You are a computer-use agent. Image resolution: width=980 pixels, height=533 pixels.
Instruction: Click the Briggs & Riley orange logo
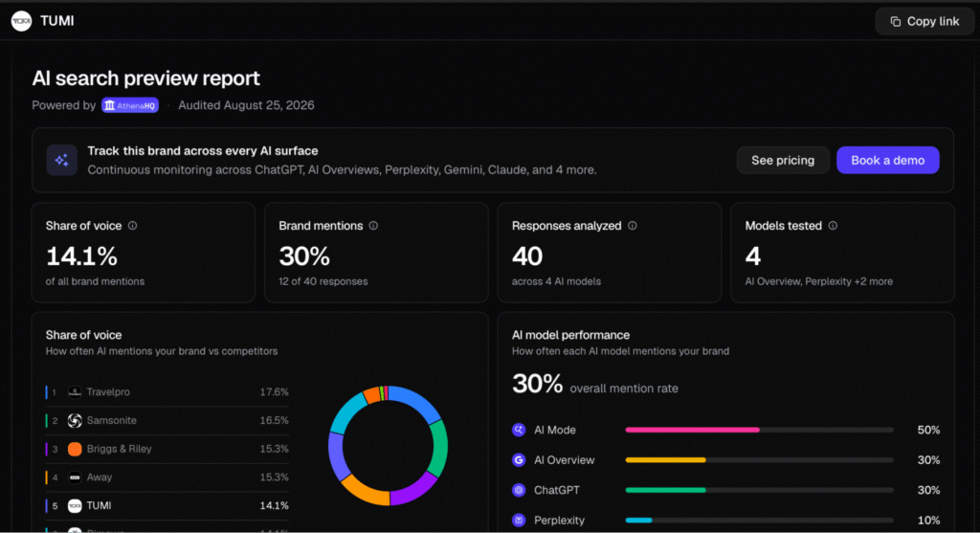75,449
